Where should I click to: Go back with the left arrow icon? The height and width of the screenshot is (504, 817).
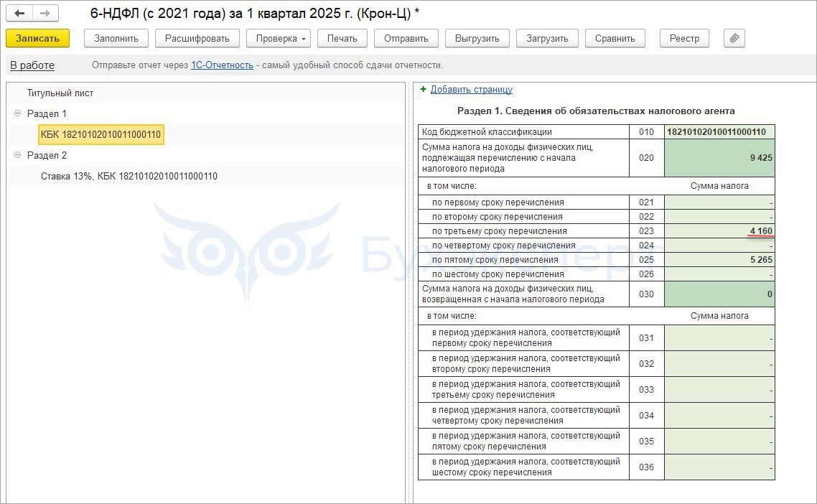coord(19,13)
